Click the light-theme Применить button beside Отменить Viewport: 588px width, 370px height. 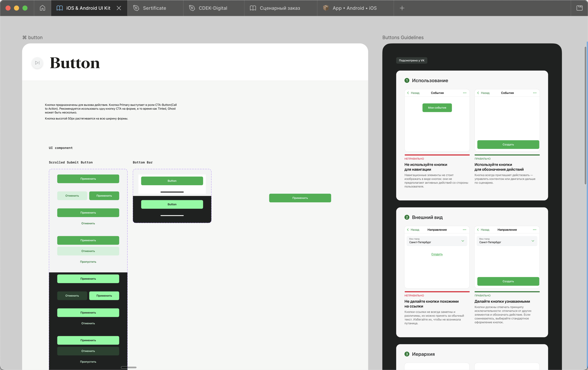tap(104, 196)
